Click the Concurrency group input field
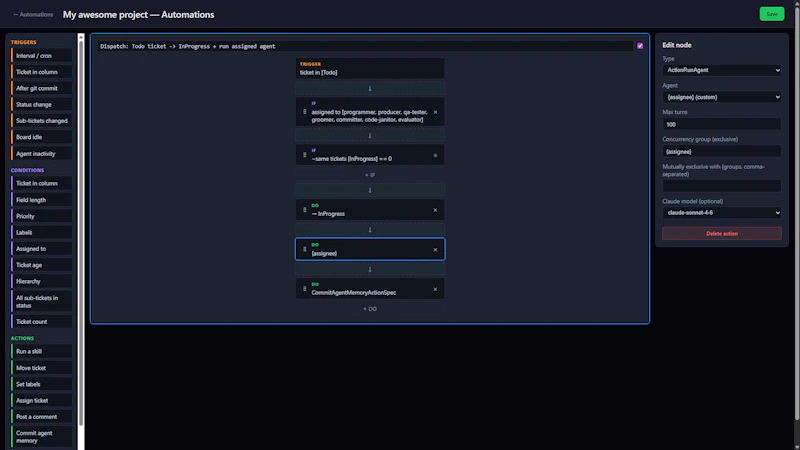The image size is (800, 450). [x=721, y=152]
